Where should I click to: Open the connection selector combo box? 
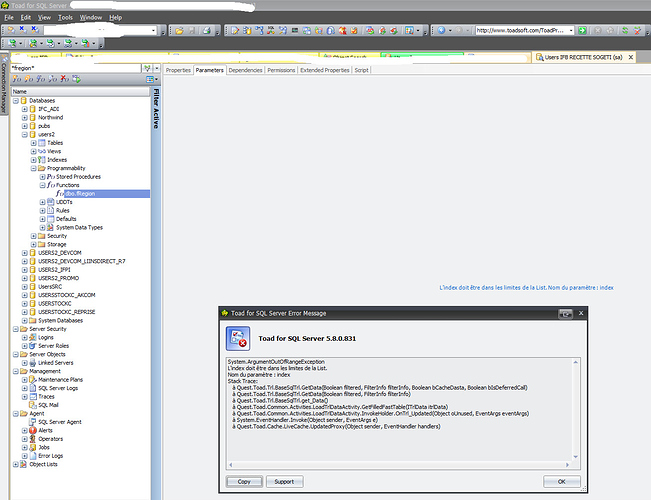click(x=100, y=30)
